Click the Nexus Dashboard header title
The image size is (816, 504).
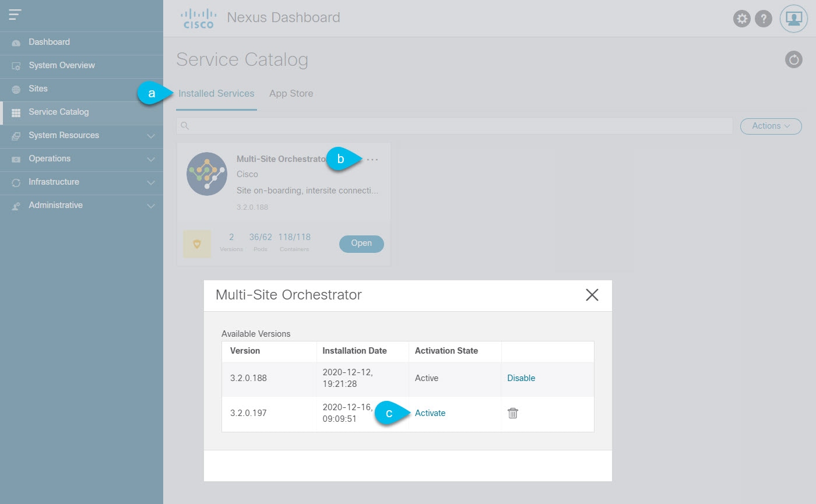click(x=283, y=17)
